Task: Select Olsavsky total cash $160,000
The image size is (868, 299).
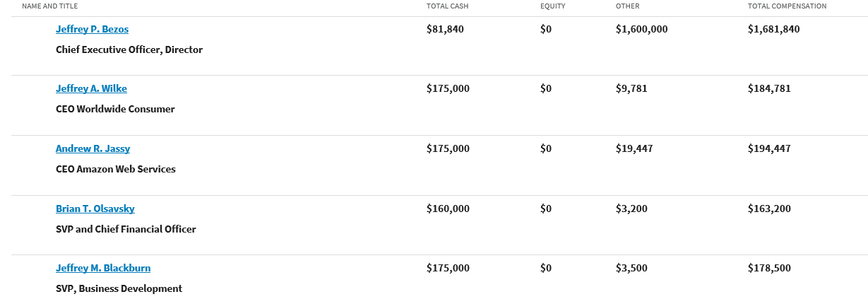Action: pyautogui.click(x=448, y=209)
